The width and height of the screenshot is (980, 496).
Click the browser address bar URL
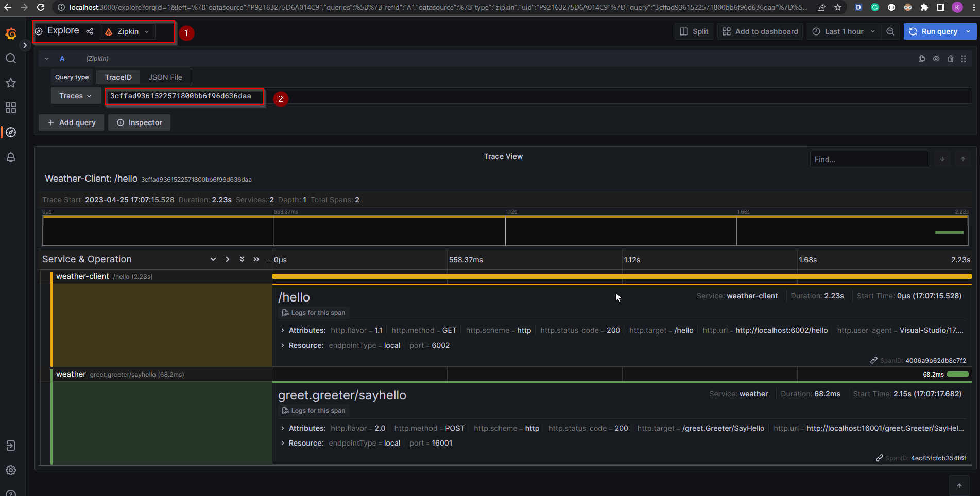438,7
